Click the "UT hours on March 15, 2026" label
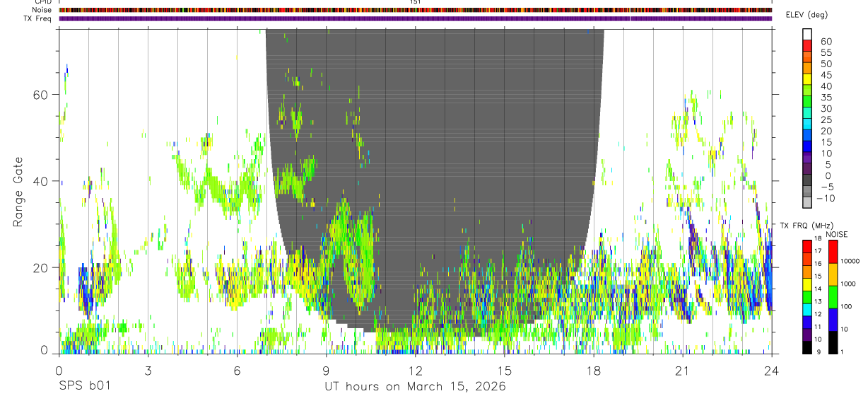This screenshot has height=401, width=868. pos(415,387)
